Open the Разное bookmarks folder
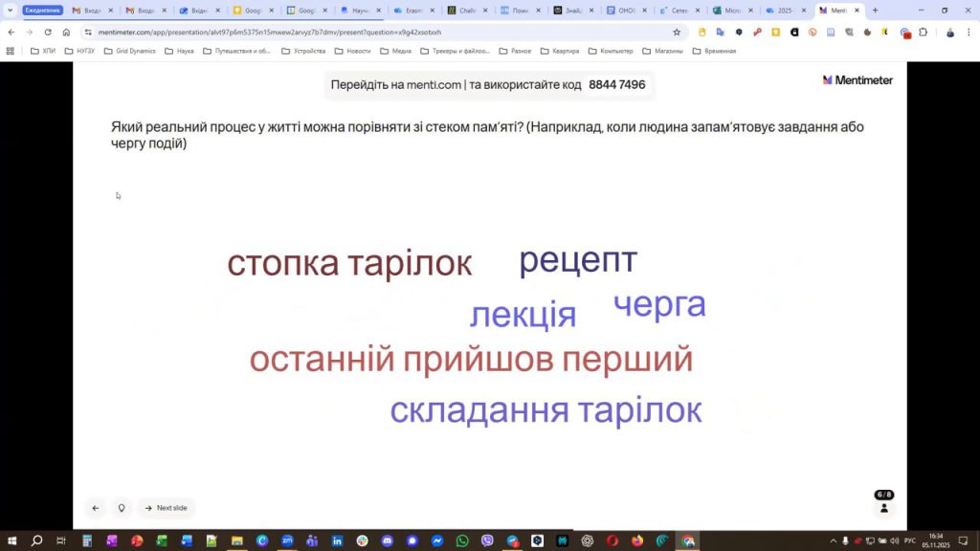The image size is (980, 551). (516, 52)
